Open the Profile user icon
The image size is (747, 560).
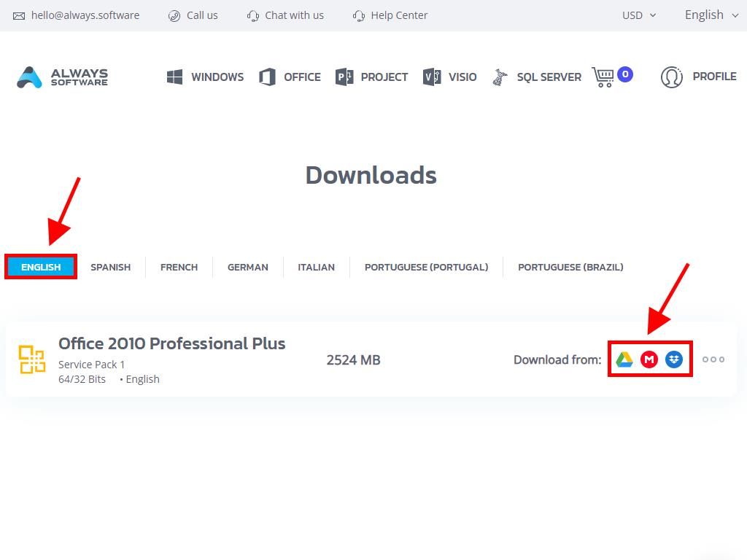point(671,77)
